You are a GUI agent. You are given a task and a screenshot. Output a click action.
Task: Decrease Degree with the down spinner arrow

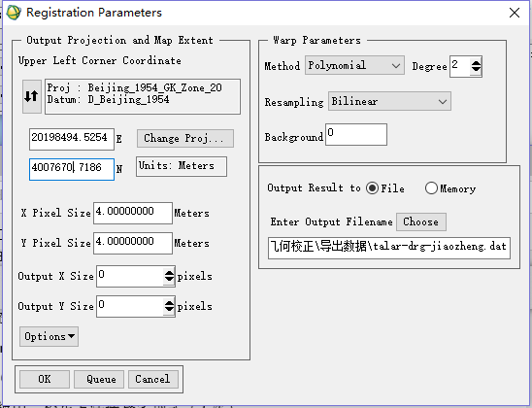tap(476, 70)
